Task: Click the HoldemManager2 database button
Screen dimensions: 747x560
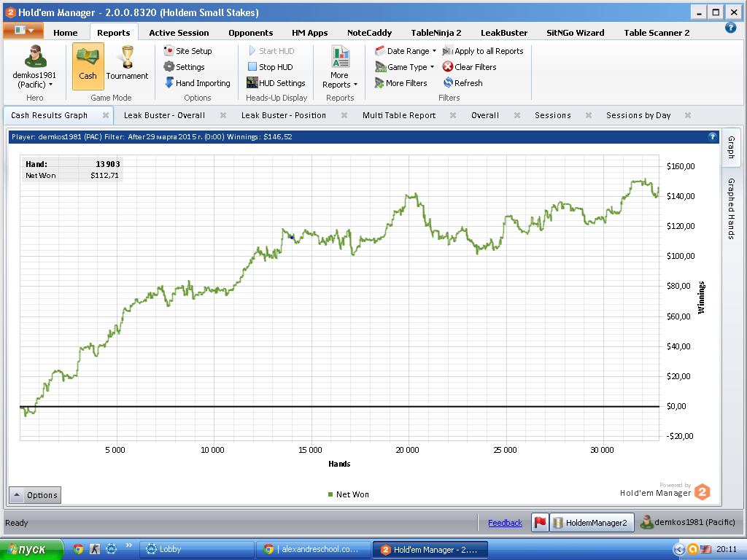Action: (592, 522)
